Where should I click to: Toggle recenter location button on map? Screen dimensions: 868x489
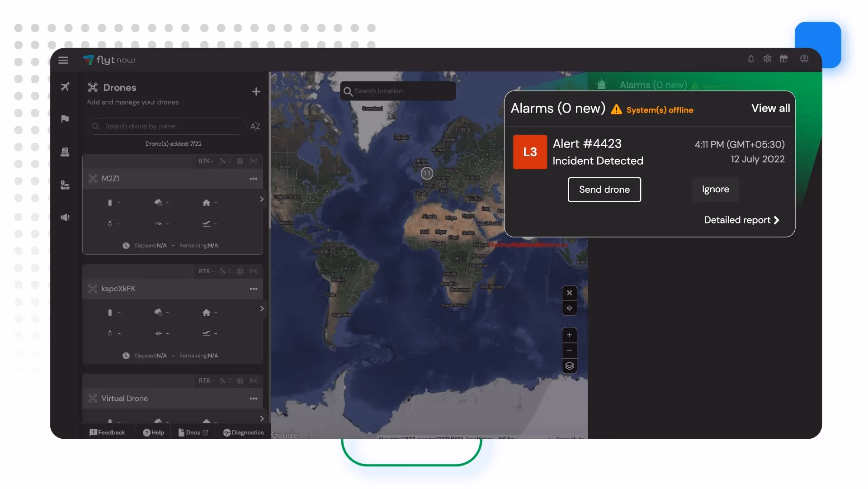click(x=569, y=308)
